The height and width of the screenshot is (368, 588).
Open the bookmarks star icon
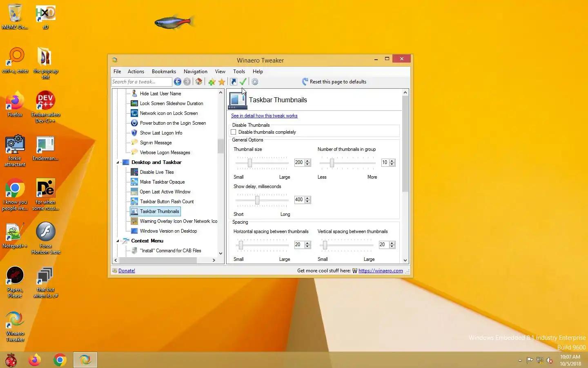click(222, 82)
